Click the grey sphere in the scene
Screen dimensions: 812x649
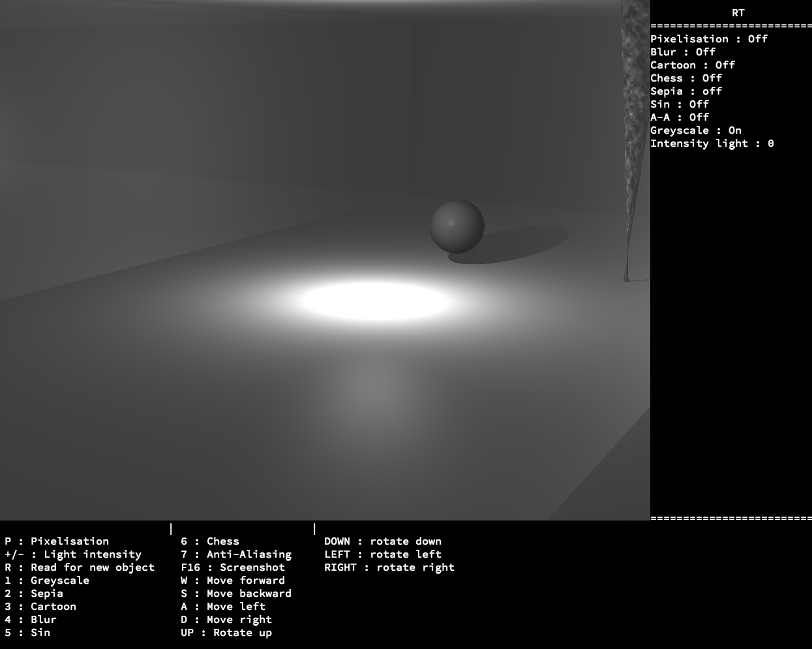[x=457, y=226]
